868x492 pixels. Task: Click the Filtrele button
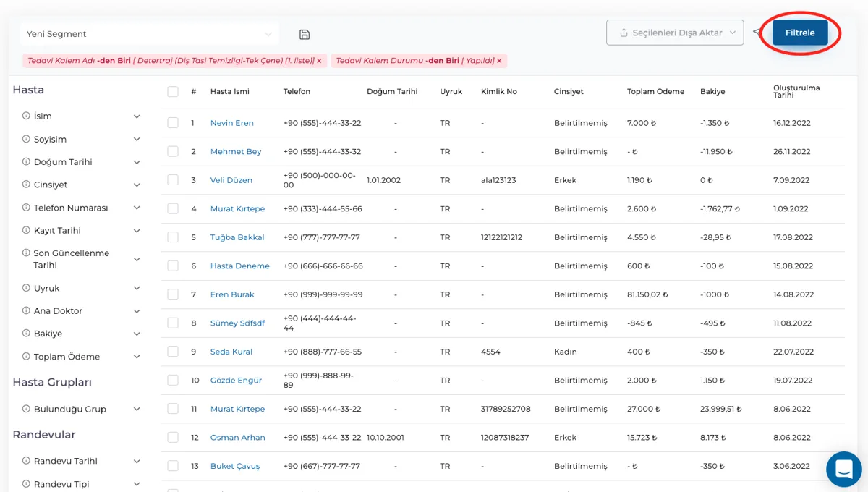800,33
